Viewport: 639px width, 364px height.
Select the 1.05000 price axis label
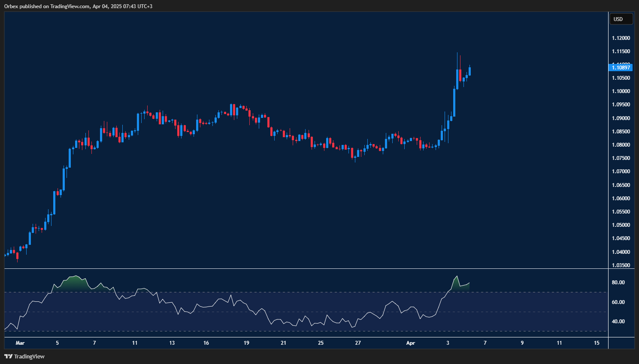click(x=621, y=225)
